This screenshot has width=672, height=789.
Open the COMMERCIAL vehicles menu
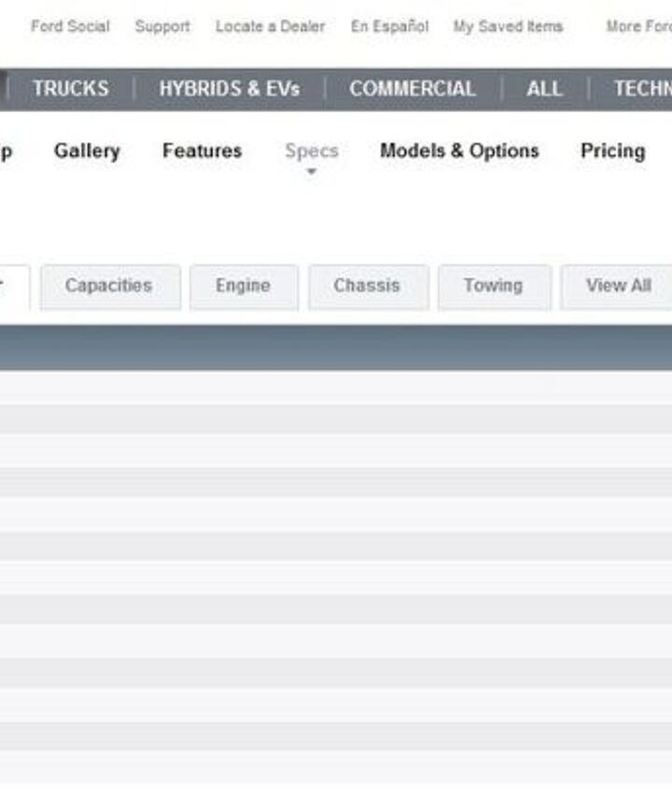pos(413,89)
